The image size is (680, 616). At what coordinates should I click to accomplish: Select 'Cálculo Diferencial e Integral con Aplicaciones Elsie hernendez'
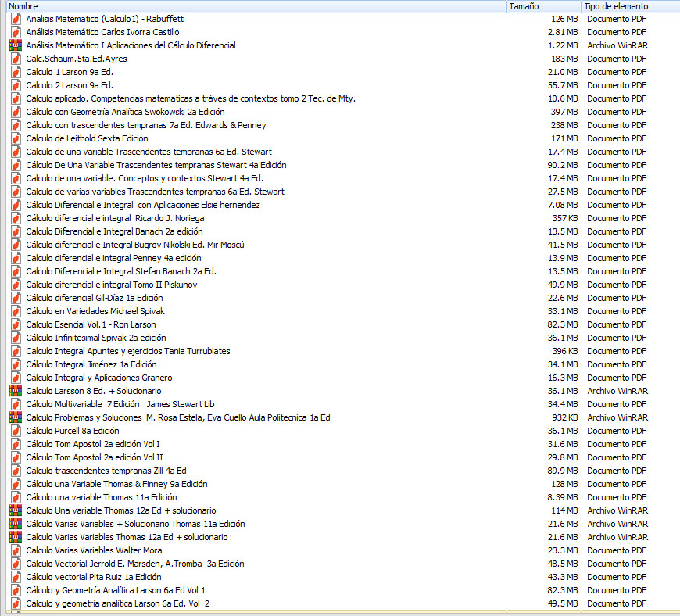[143, 205]
